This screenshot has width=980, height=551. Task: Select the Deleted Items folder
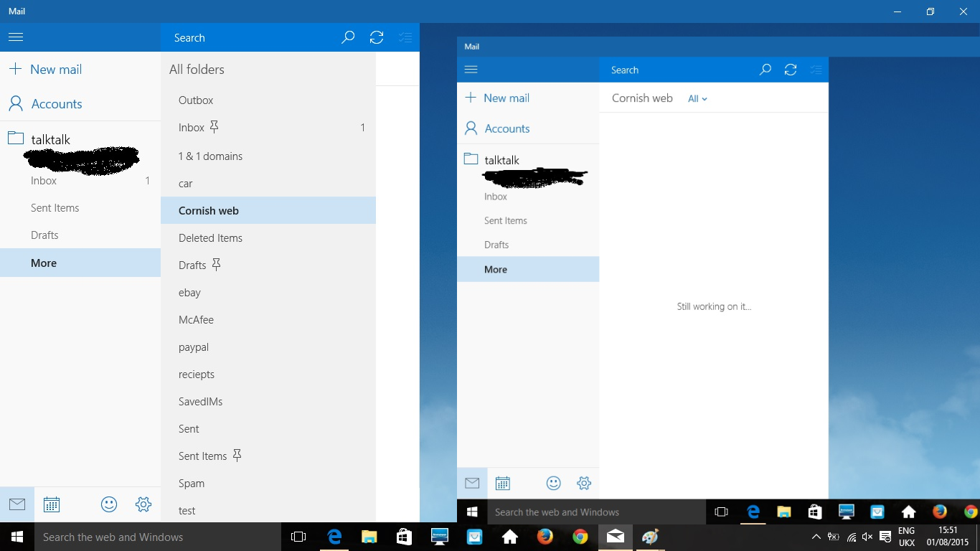(x=210, y=238)
